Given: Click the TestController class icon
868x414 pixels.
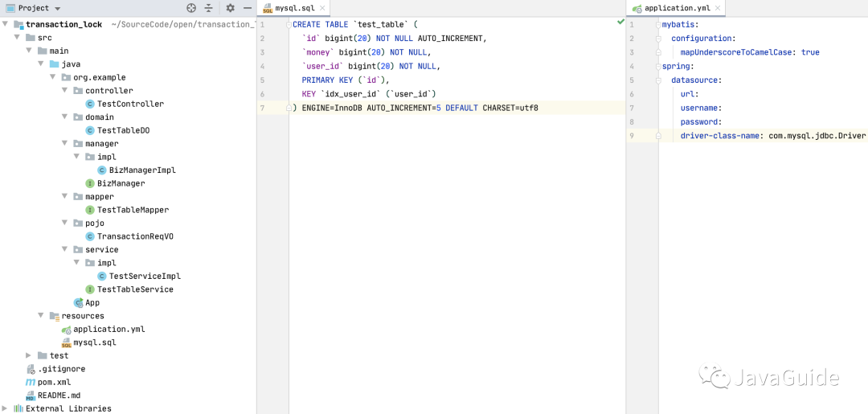Looking at the screenshot, I should click(90, 104).
